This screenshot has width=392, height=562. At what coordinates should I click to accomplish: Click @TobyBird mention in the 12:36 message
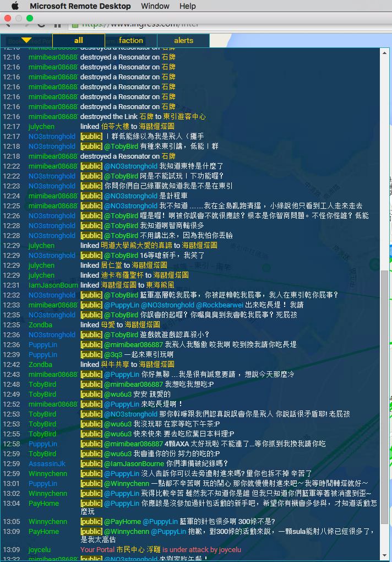(121, 335)
